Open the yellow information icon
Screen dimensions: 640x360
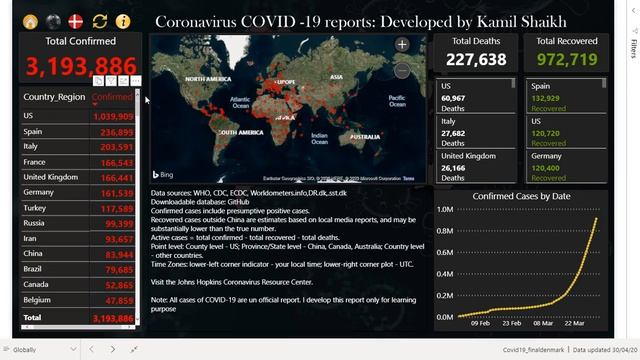pos(123,22)
